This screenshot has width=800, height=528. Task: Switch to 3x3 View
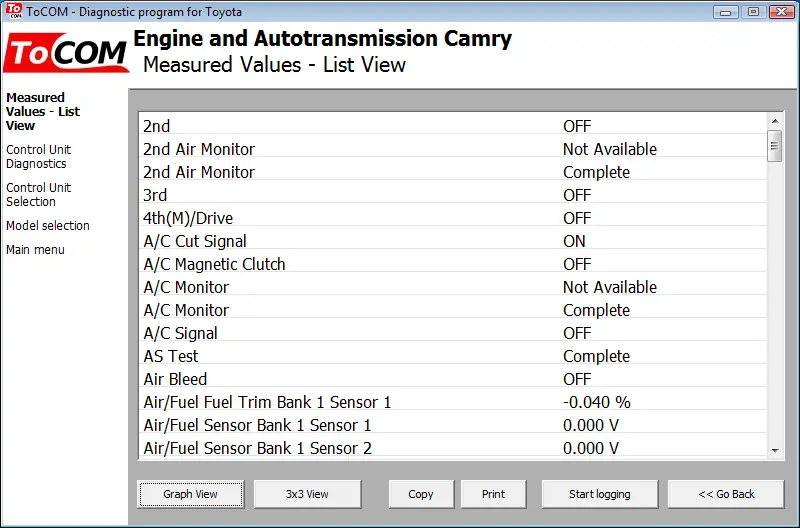click(x=307, y=494)
